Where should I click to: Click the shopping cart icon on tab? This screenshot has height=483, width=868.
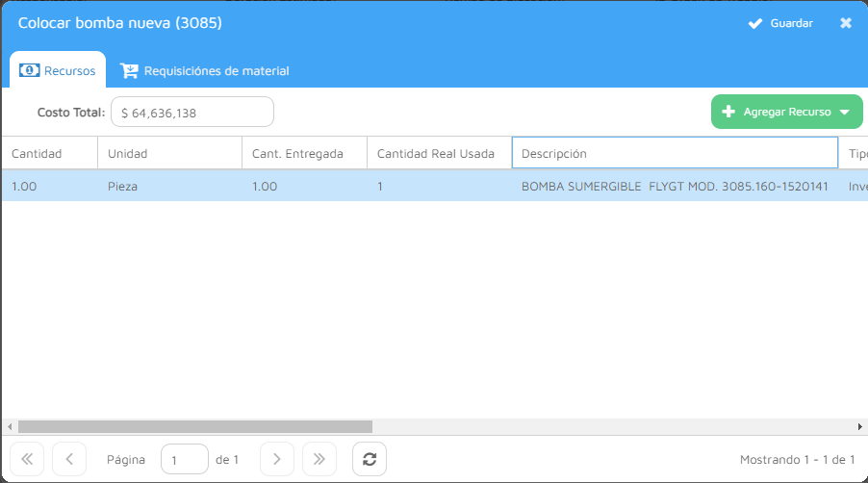pos(129,71)
